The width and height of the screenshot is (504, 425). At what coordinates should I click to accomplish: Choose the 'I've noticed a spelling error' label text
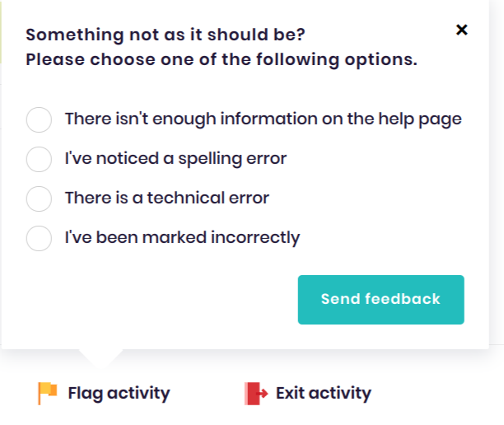175,159
